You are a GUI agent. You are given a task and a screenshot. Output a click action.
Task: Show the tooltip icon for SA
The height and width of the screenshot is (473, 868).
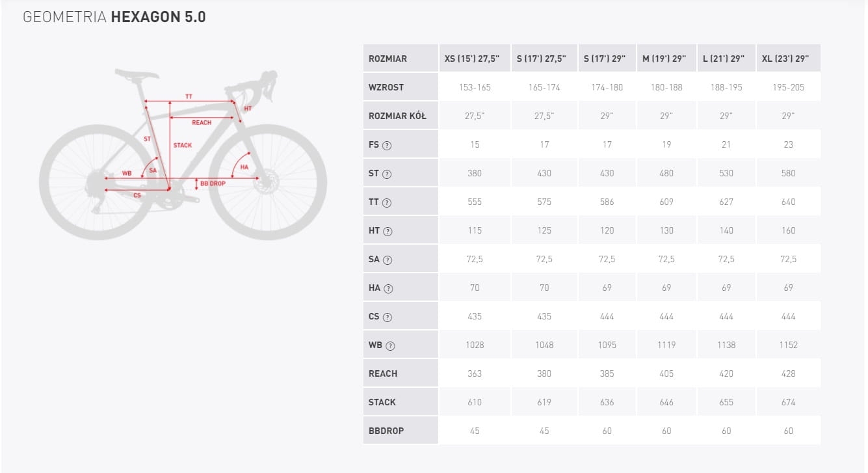(388, 260)
